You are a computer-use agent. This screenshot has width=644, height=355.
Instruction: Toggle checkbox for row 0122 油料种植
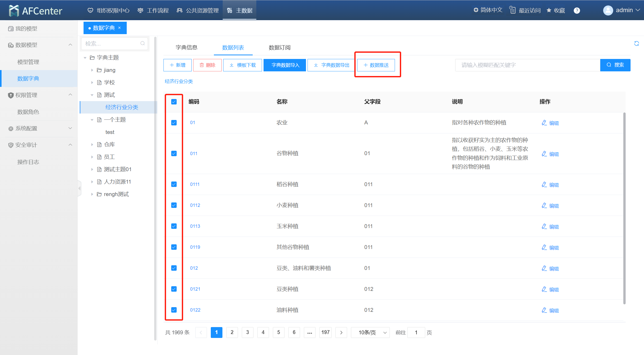(174, 310)
